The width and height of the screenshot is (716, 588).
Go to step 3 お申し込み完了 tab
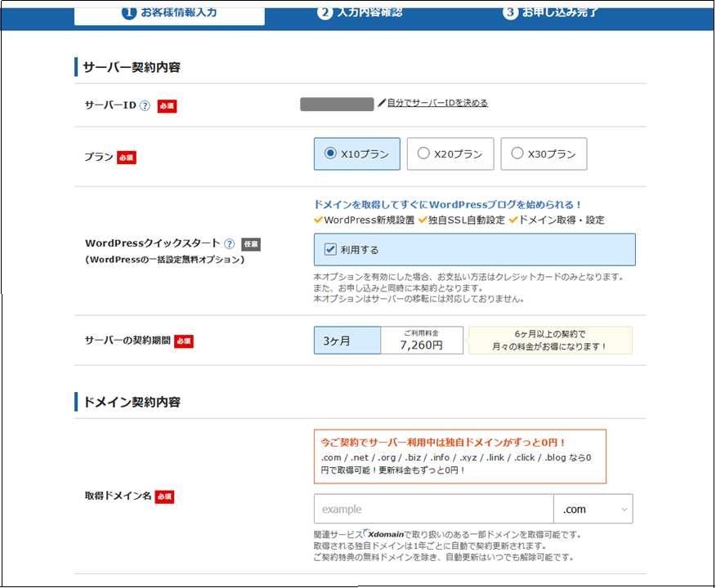pos(550,12)
